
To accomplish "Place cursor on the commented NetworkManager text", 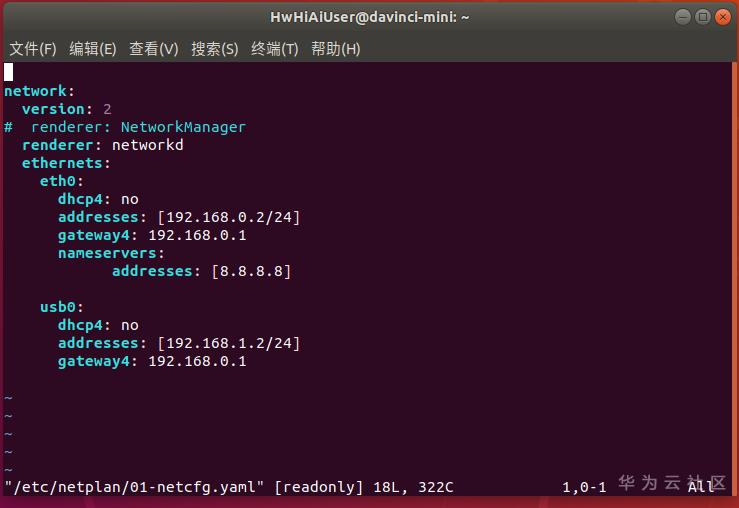I will coord(183,127).
